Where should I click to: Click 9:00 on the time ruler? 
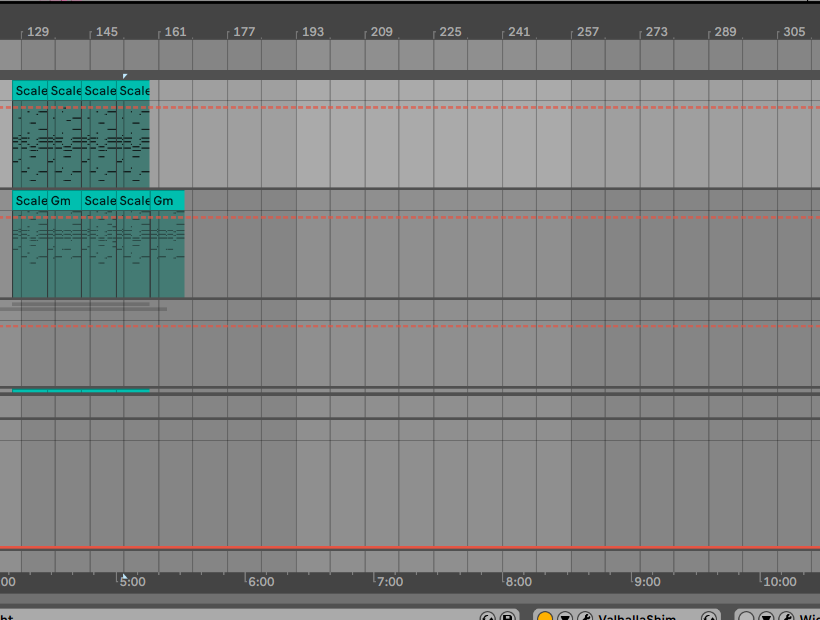pyautogui.click(x=647, y=582)
